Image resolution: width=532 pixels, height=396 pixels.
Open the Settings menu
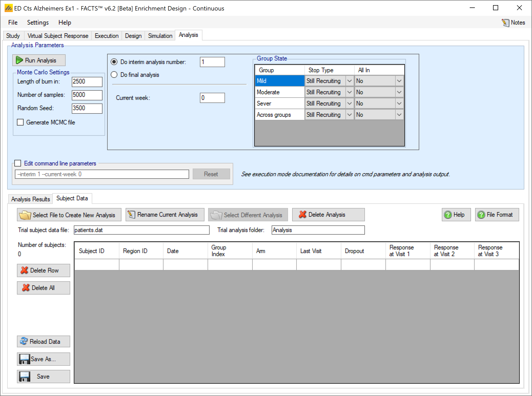(x=38, y=23)
